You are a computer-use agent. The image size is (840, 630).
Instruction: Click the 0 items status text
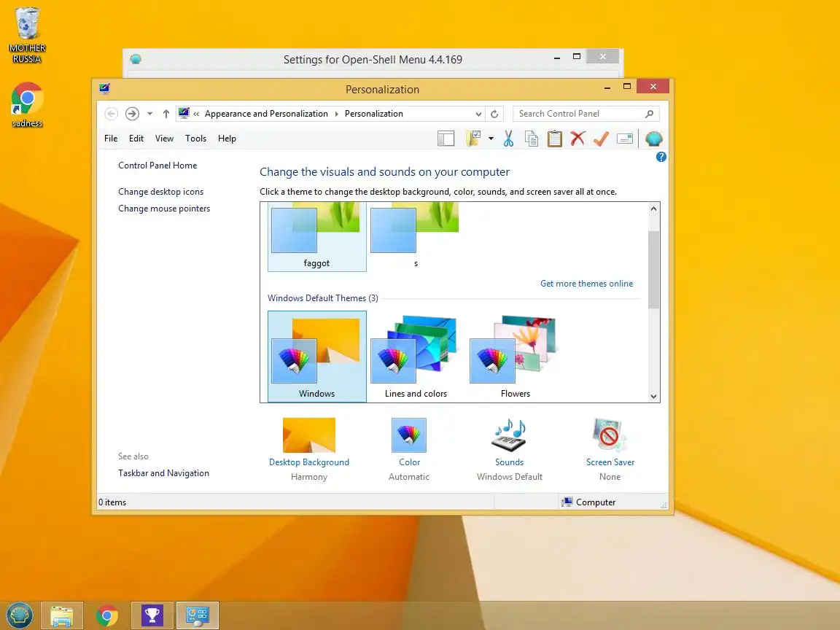[112, 502]
